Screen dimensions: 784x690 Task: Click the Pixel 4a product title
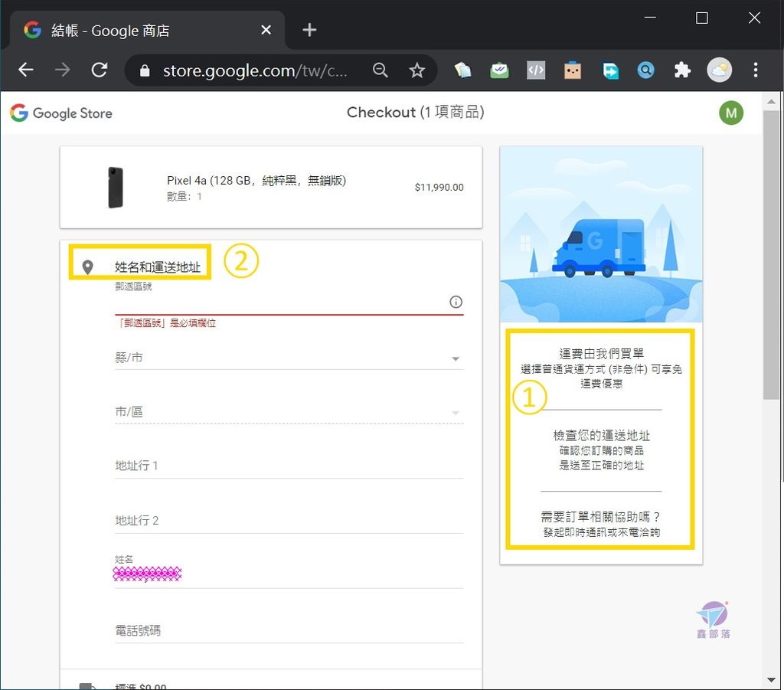[256, 181]
